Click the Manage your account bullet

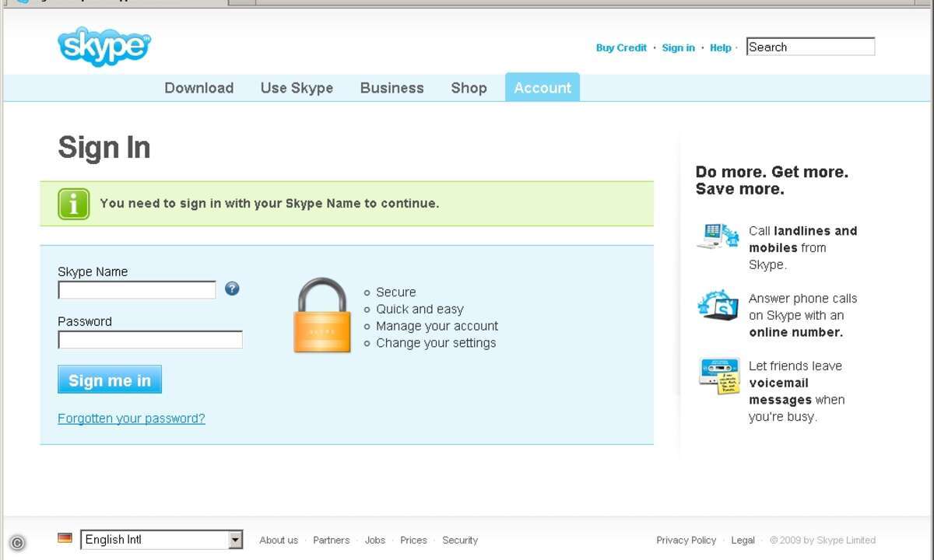click(437, 327)
